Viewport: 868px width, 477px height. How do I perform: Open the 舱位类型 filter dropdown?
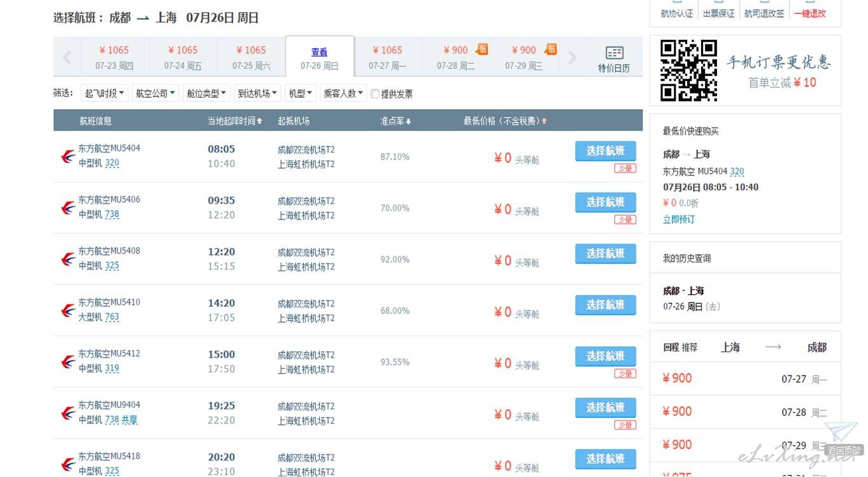point(206,93)
